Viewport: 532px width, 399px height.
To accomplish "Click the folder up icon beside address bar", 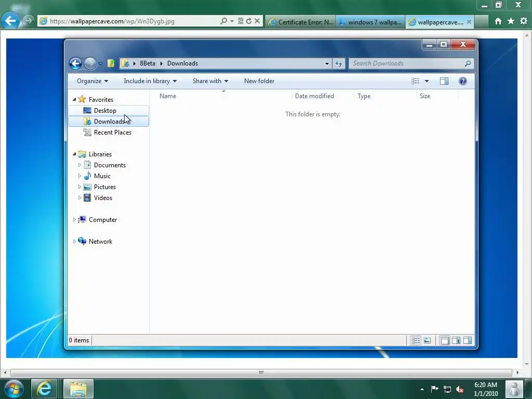I will pyautogui.click(x=111, y=63).
